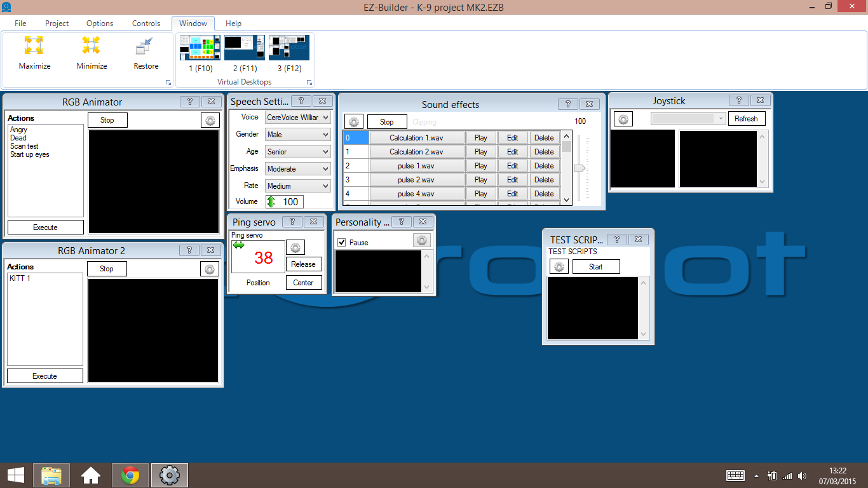Viewport: 868px width, 488px height.
Task: Switch to the Project menu tab
Action: pyautogui.click(x=57, y=24)
